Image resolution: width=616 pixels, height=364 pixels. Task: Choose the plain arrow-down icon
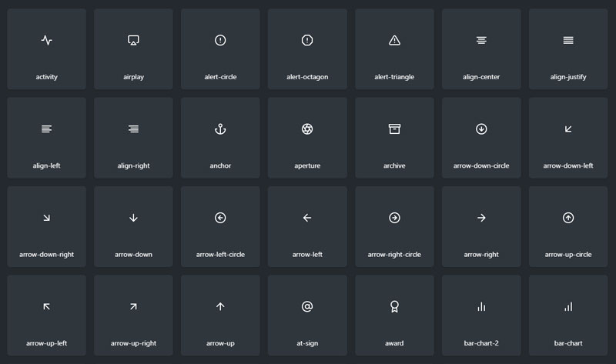[133, 218]
